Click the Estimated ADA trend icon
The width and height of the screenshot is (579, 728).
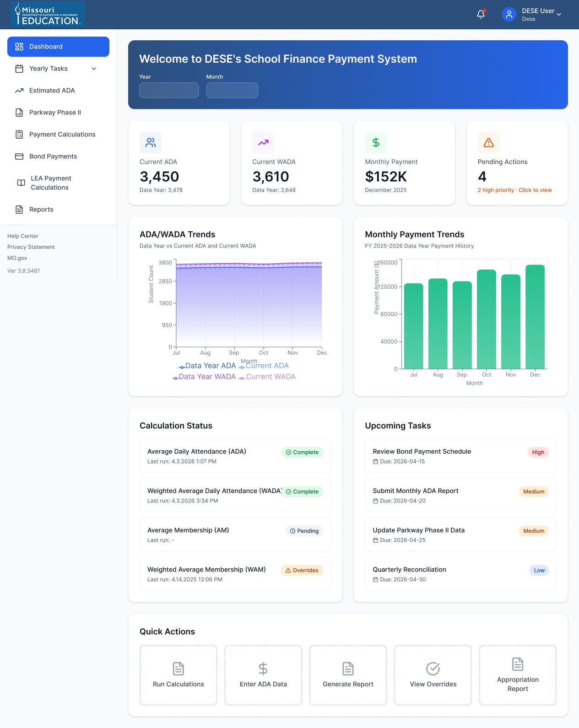(19, 91)
